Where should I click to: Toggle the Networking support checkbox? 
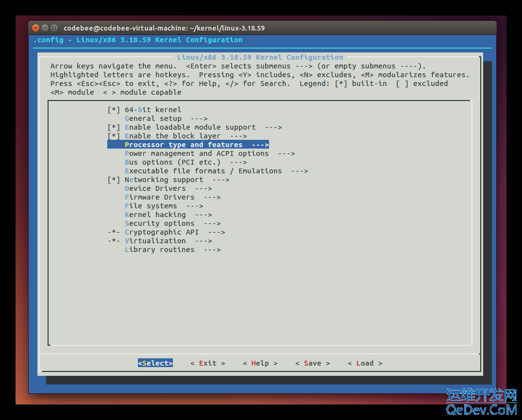click(x=114, y=180)
